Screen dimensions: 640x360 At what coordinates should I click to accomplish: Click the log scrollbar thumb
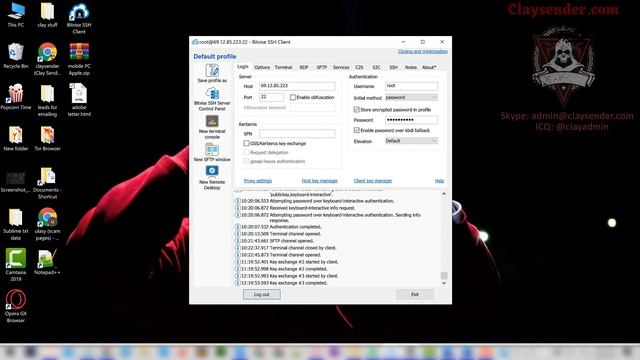[x=444, y=276]
